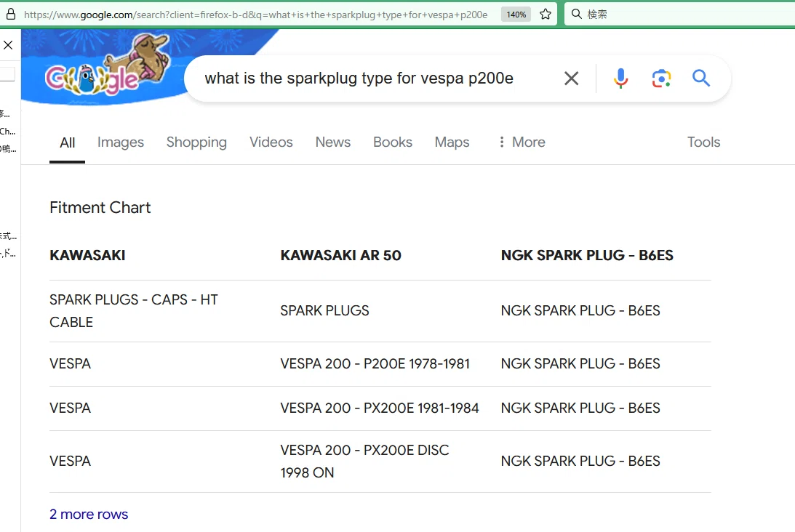Click the Firefox address bar URL
Viewport: 795px width, 532px height.
256,15
